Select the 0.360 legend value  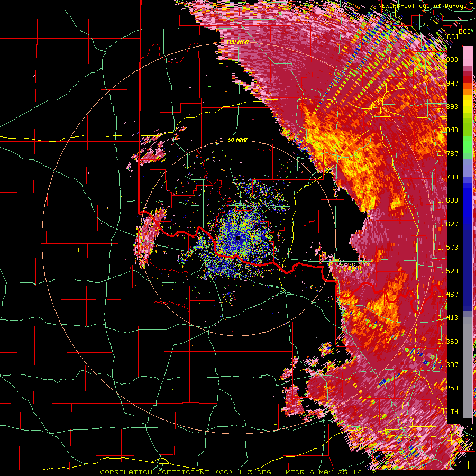[448, 342]
